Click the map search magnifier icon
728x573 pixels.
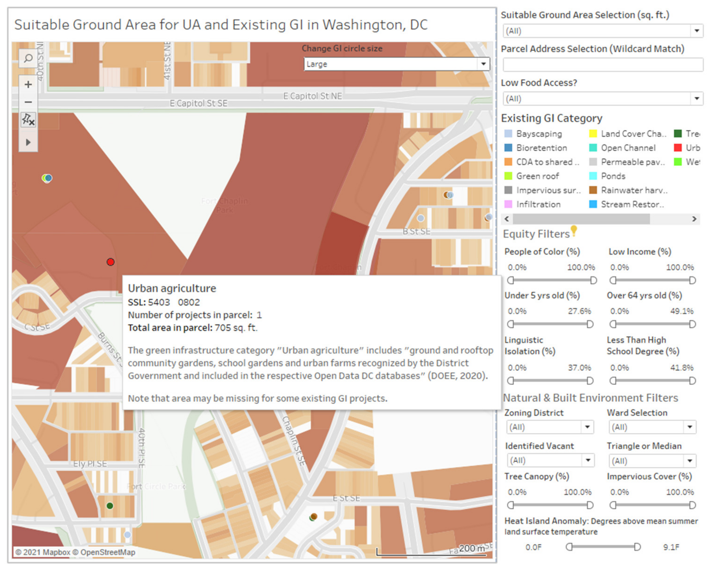coord(28,58)
